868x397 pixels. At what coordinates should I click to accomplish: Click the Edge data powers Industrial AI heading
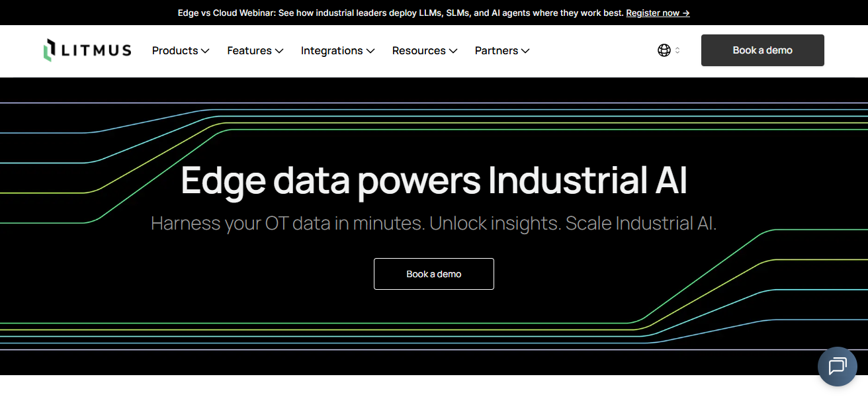click(x=434, y=180)
